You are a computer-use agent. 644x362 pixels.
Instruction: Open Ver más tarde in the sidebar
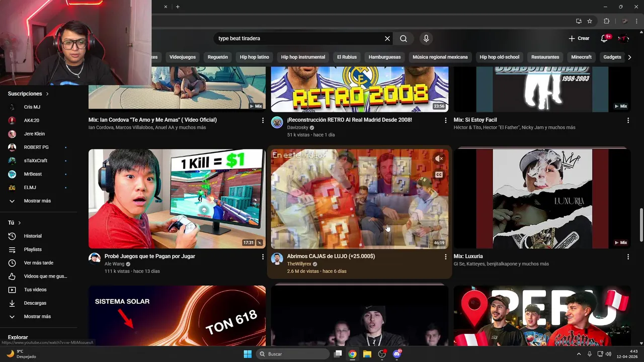click(38, 263)
